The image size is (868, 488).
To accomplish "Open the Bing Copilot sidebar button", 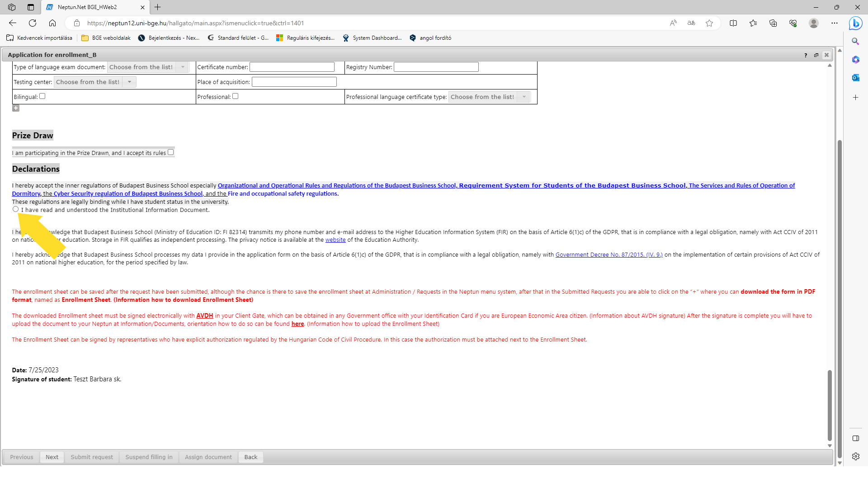I will [855, 23].
